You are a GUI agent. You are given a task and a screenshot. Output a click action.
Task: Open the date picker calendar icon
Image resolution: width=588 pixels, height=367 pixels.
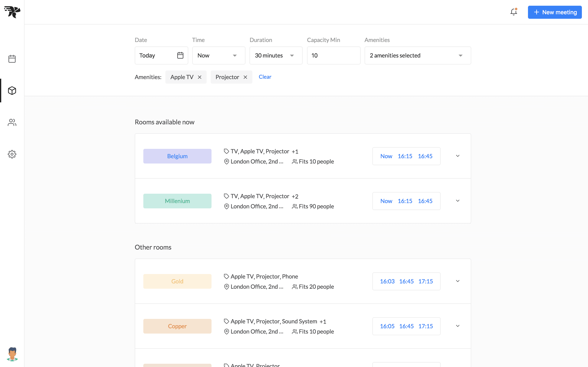[x=180, y=55]
